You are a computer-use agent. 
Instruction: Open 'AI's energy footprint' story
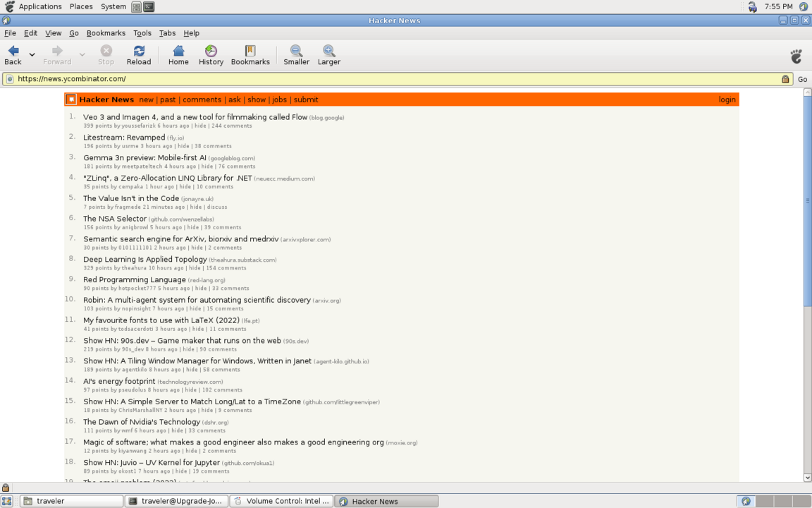point(119,381)
